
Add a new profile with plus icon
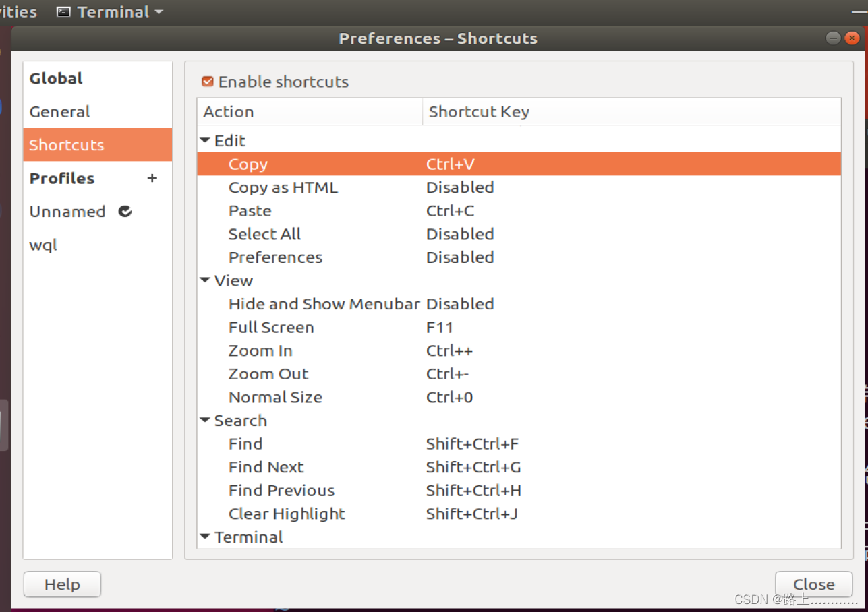click(152, 178)
